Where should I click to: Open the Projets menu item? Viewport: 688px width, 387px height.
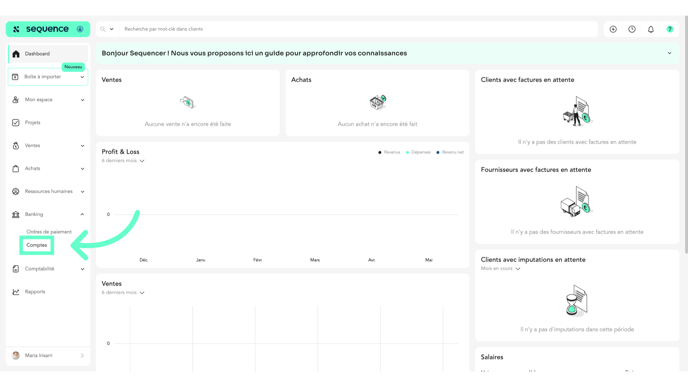(48, 122)
